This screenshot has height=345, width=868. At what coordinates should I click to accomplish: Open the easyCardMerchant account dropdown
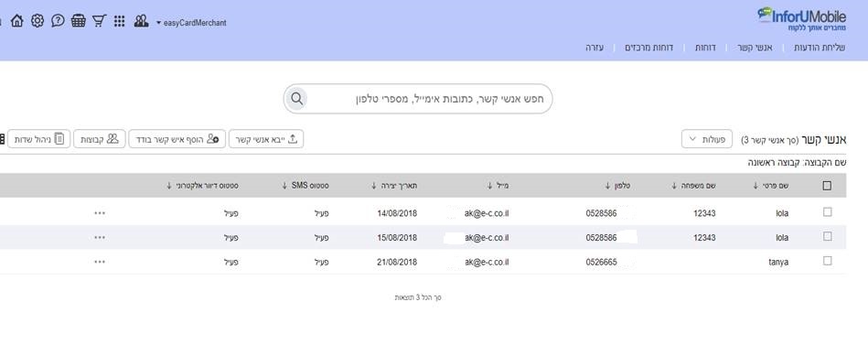(x=191, y=23)
